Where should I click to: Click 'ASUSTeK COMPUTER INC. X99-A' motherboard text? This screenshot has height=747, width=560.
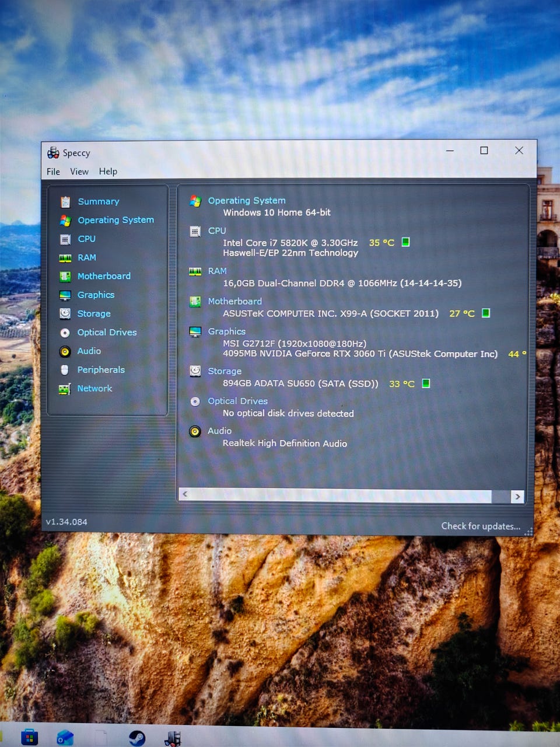click(x=330, y=313)
